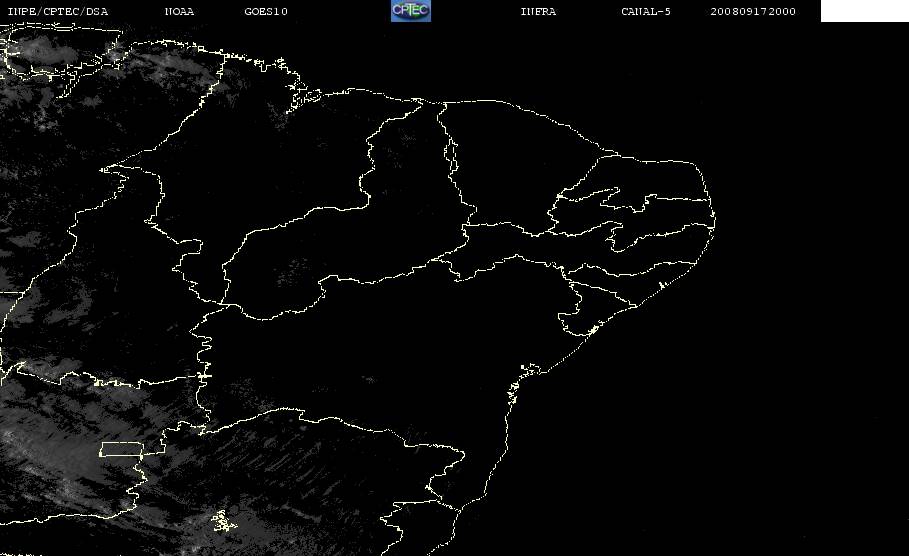Click the 200809172000 timestamp text
909x556 pixels.
[x=753, y=12]
